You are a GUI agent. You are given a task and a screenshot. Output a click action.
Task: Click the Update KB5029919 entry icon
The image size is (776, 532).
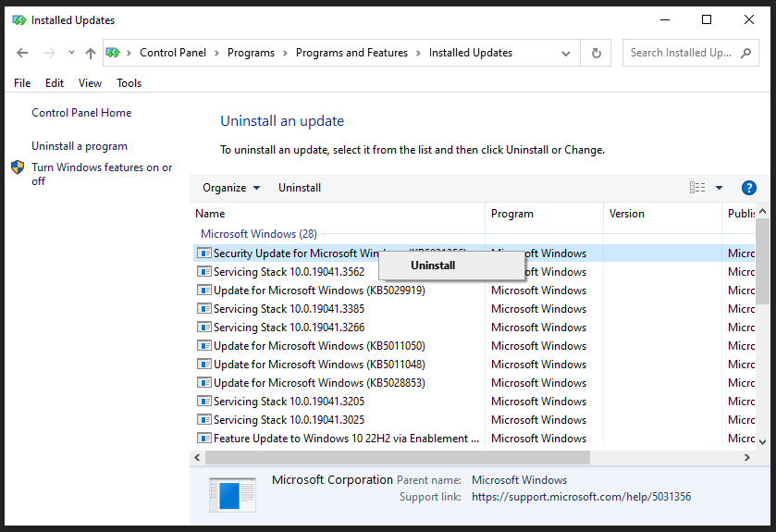tap(204, 291)
